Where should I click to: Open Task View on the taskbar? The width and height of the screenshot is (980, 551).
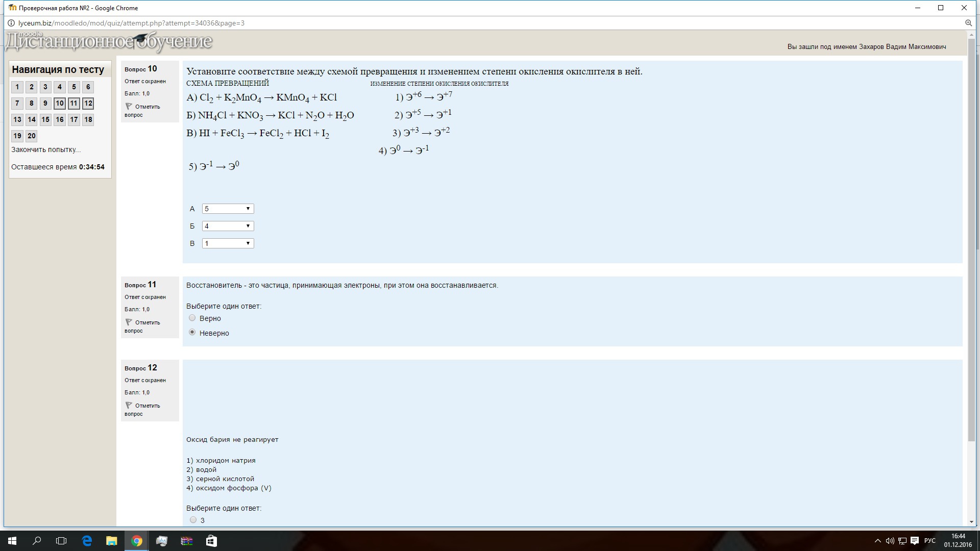point(61,541)
